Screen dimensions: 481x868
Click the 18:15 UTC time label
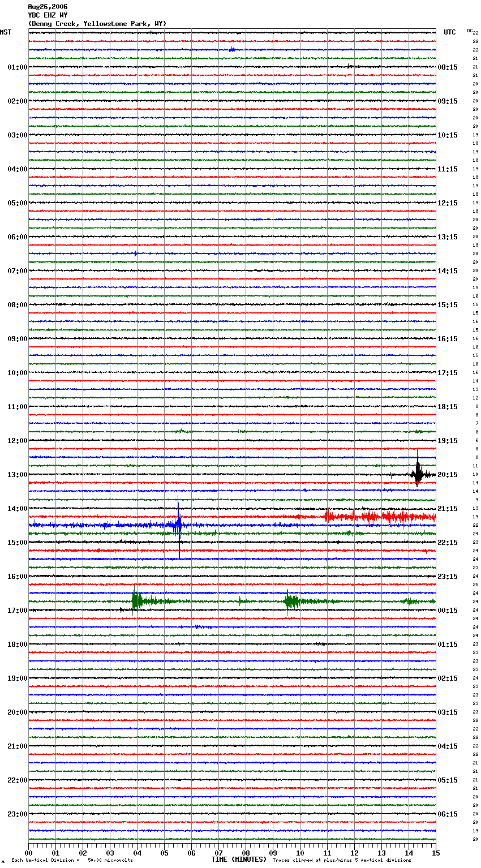click(448, 407)
